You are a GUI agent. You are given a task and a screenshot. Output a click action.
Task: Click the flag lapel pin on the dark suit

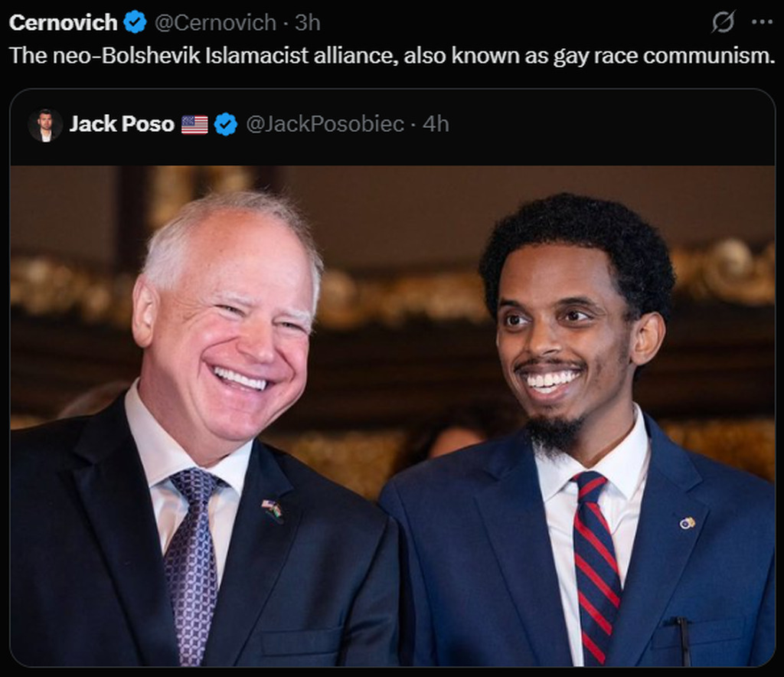pyautogui.click(x=273, y=511)
